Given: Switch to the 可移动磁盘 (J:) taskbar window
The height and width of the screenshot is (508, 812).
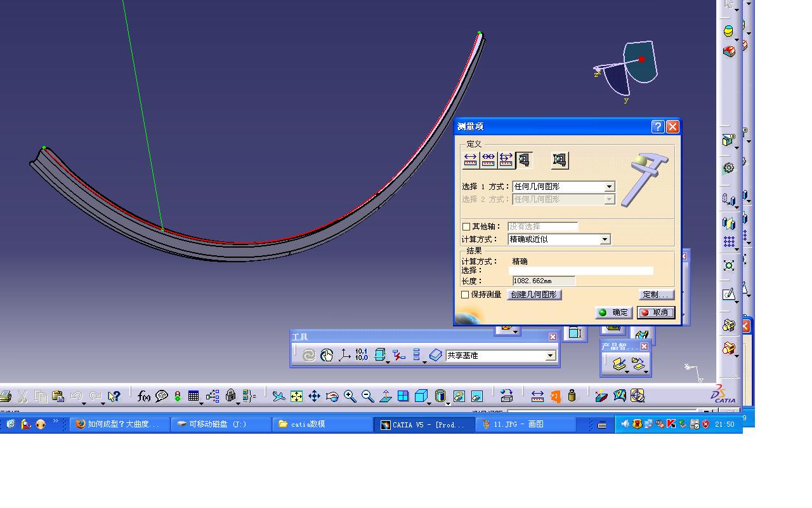Looking at the screenshot, I should point(221,424).
